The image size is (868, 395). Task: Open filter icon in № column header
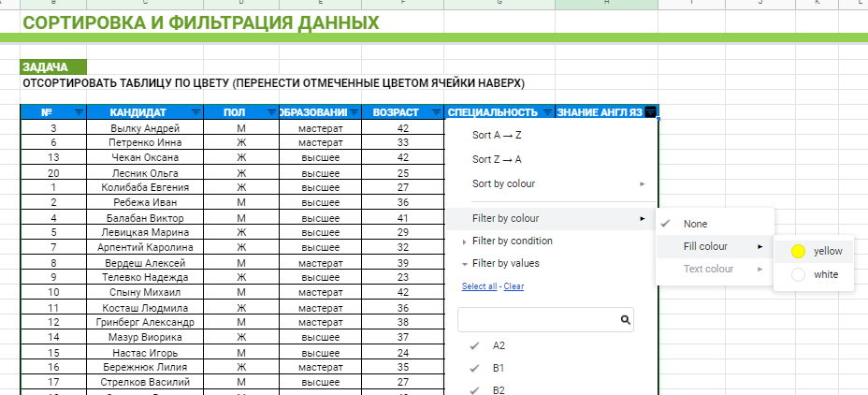pos(79,112)
